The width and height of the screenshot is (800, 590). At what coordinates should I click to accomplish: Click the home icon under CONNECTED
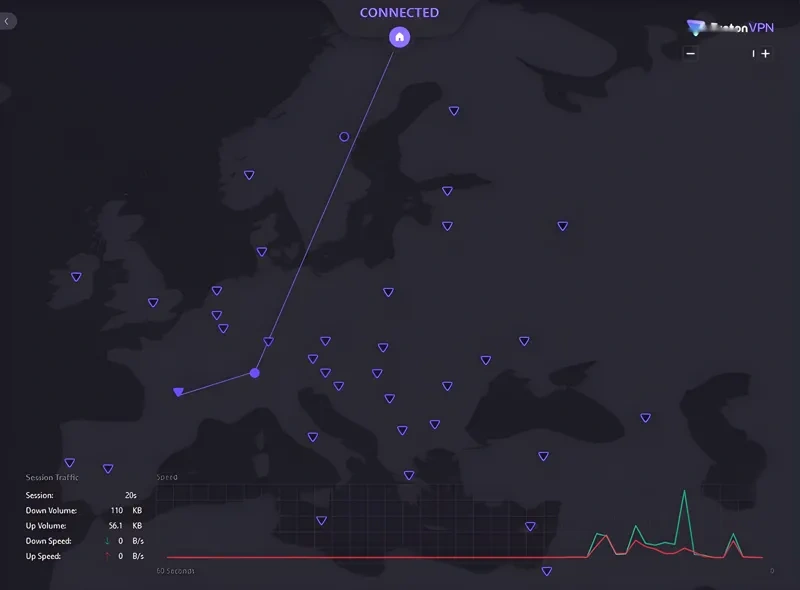coord(399,37)
